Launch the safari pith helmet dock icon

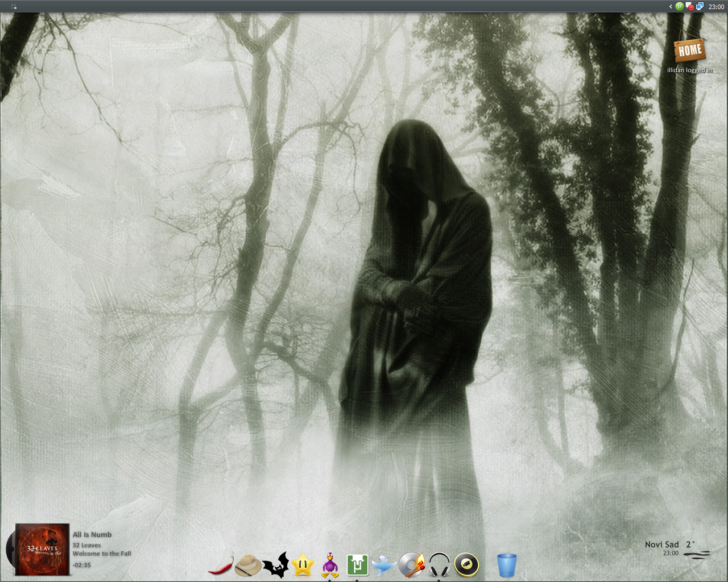click(248, 565)
